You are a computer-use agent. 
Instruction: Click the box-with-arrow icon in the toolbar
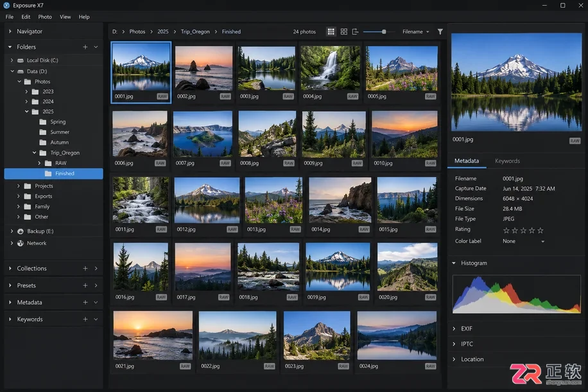pyautogui.click(x=355, y=32)
